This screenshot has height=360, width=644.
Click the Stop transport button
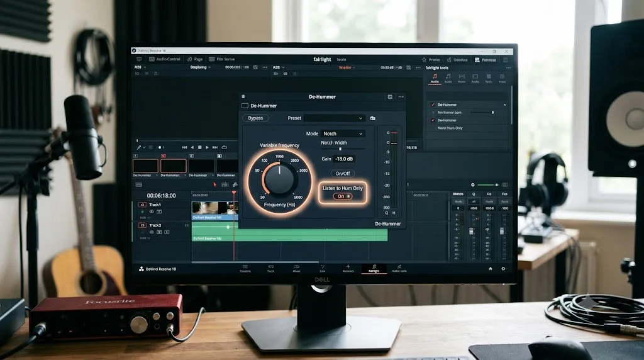coord(199,147)
